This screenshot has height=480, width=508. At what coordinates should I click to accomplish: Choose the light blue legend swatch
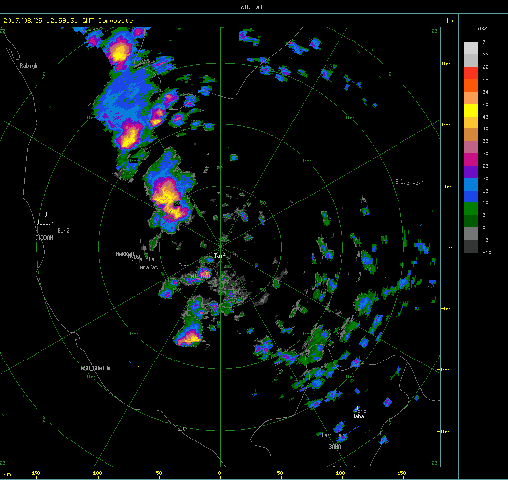(471, 185)
